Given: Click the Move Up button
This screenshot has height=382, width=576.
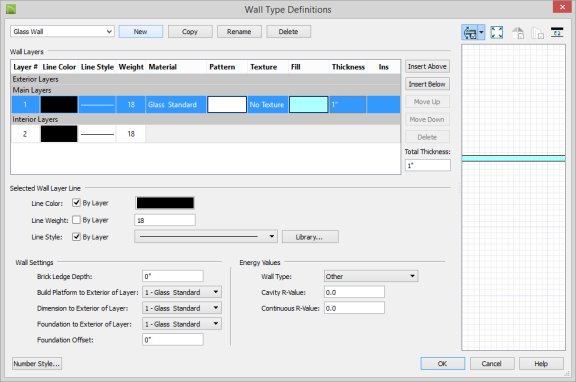Looking at the screenshot, I should (x=427, y=102).
